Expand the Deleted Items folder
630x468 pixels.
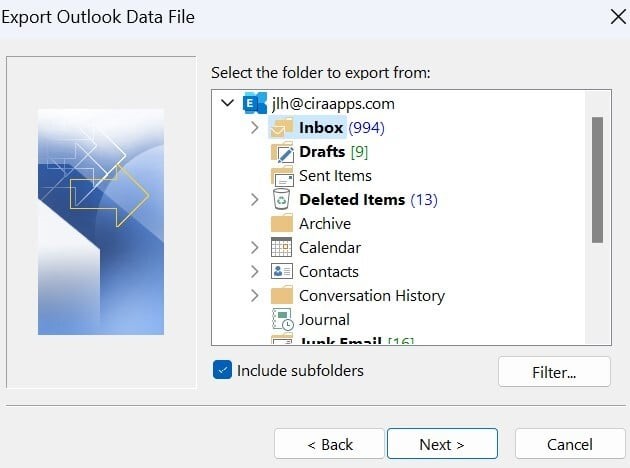click(254, 199)
